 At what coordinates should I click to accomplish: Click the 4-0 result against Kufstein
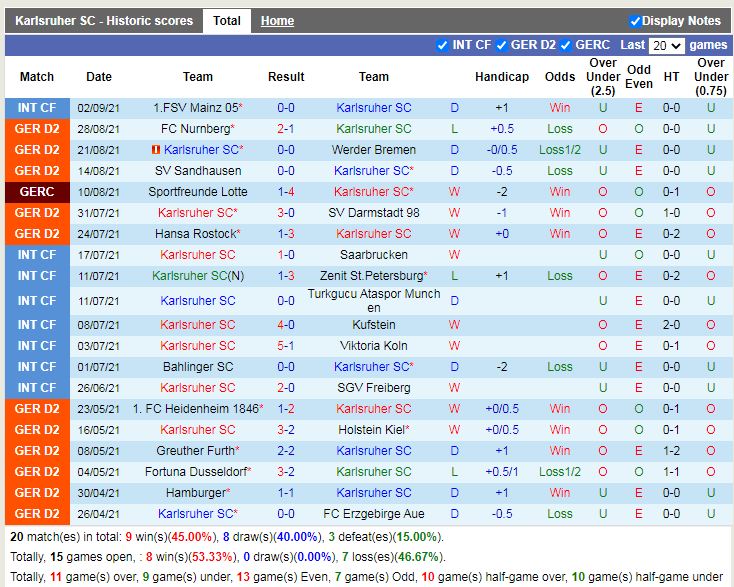click(x=286, y=325)
